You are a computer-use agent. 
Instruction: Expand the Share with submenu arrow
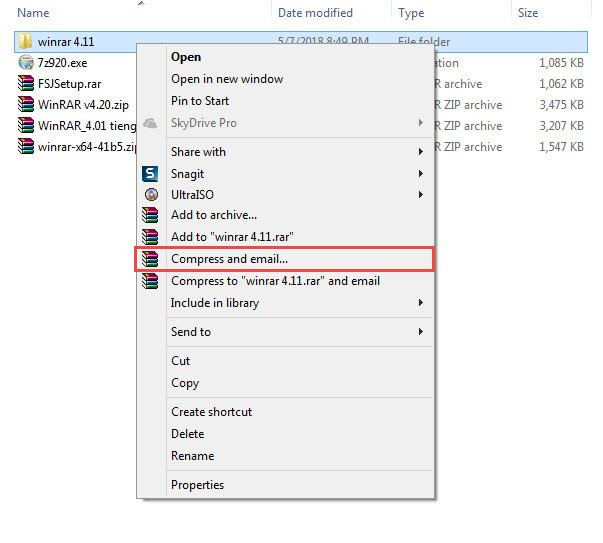(x=421, y=152)
